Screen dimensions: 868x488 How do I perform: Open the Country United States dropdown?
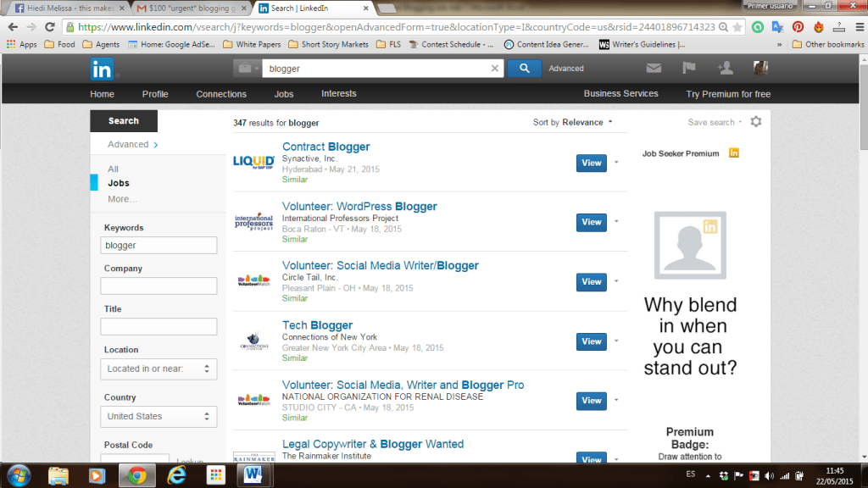(x=159, y=417)
